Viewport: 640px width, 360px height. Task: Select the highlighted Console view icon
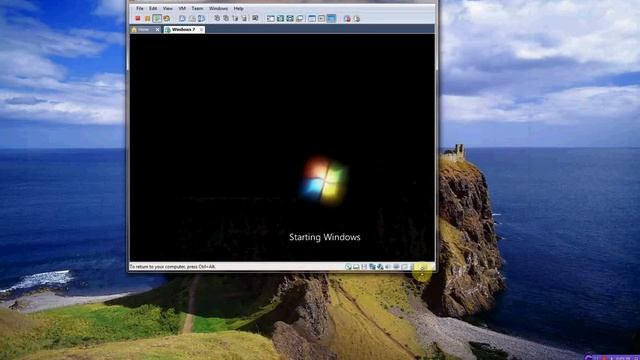pyautogui.click(x=331, y=18)
